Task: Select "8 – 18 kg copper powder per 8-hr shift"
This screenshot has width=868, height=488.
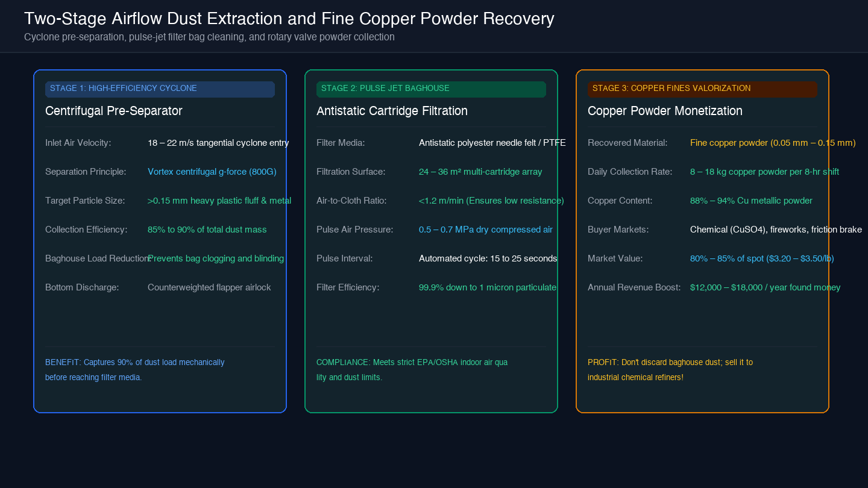Action: pos(764,172)
